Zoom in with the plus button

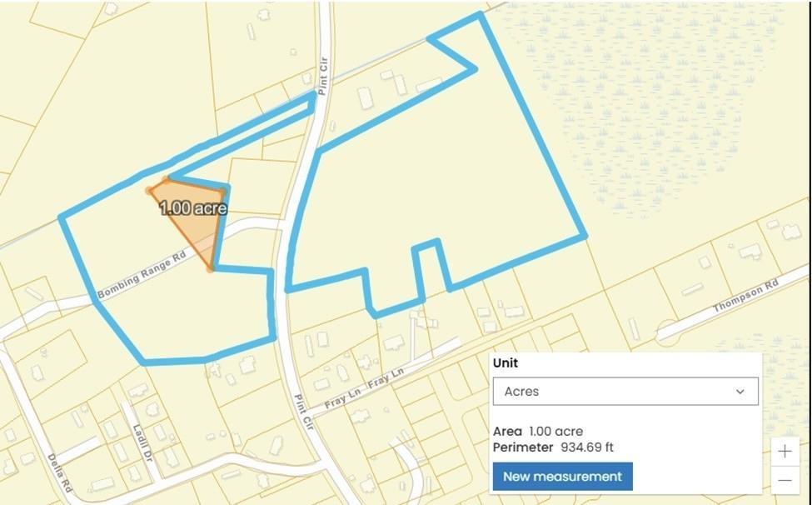785,451
